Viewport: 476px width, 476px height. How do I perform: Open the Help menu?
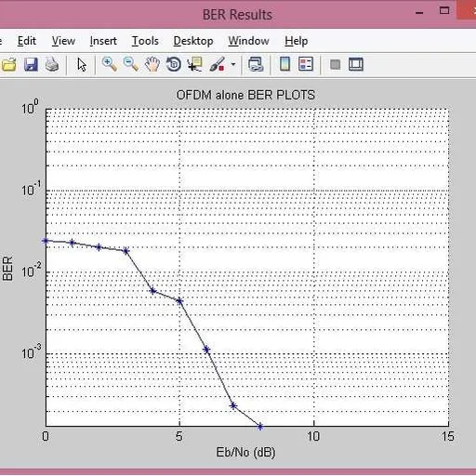coord(297,41)
